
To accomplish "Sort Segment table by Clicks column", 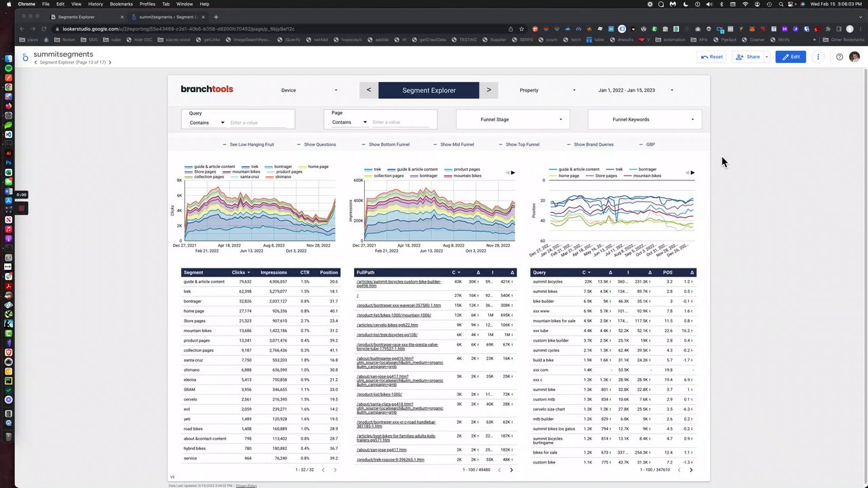I will point(240,272).
